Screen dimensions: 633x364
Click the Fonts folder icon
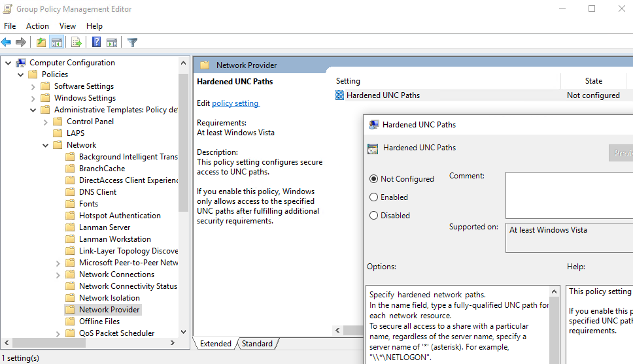[70, 204]
